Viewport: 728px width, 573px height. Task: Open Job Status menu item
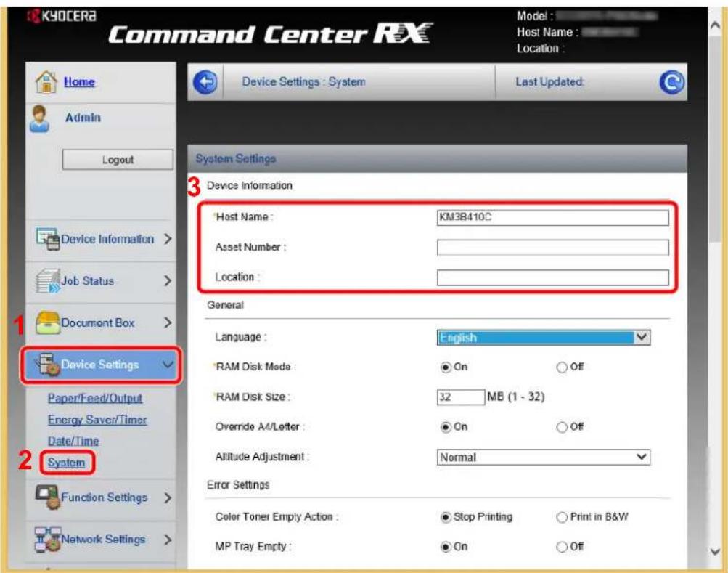pyautogui.click(x=101, y=282)
